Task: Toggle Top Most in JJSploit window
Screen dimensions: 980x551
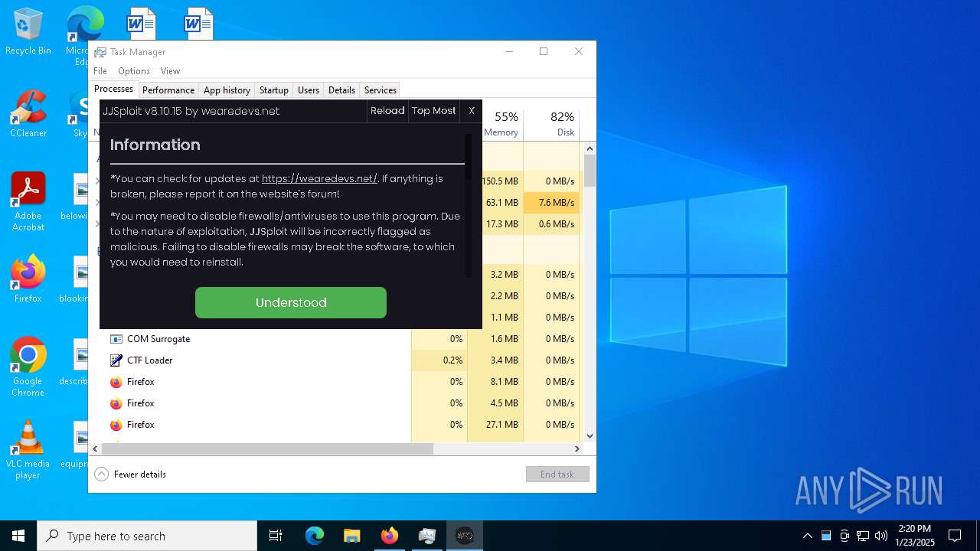Action: 434,111
